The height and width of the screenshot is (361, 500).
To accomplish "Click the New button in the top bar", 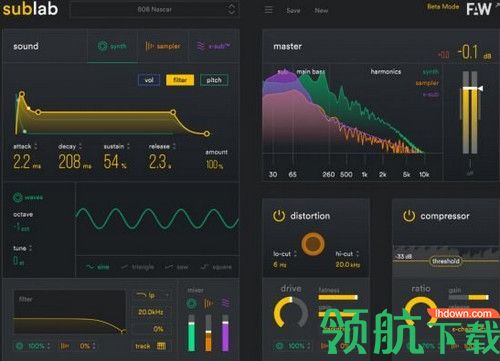I will pos(321,11).
